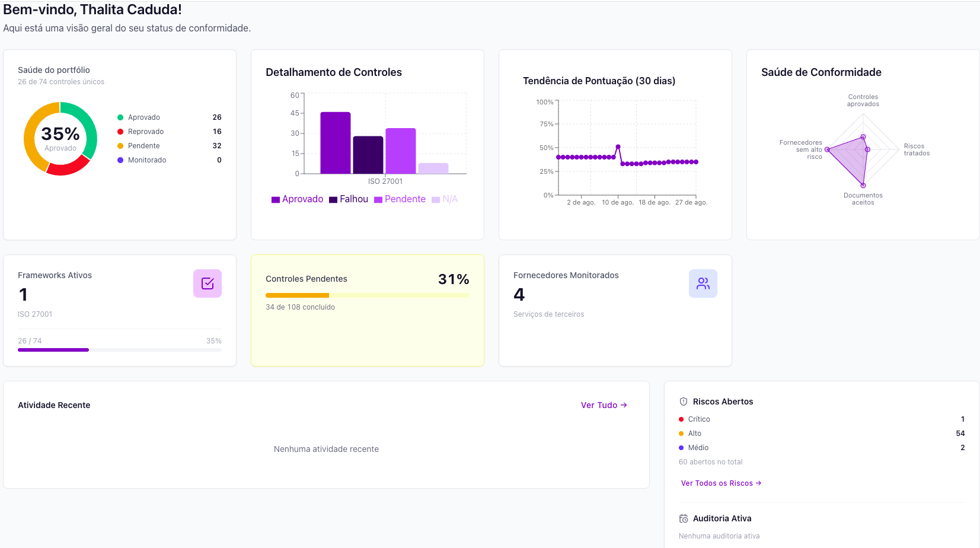Click 'Serviços de terceiros' text
This screenshot has height=548, width=980.
549,314
